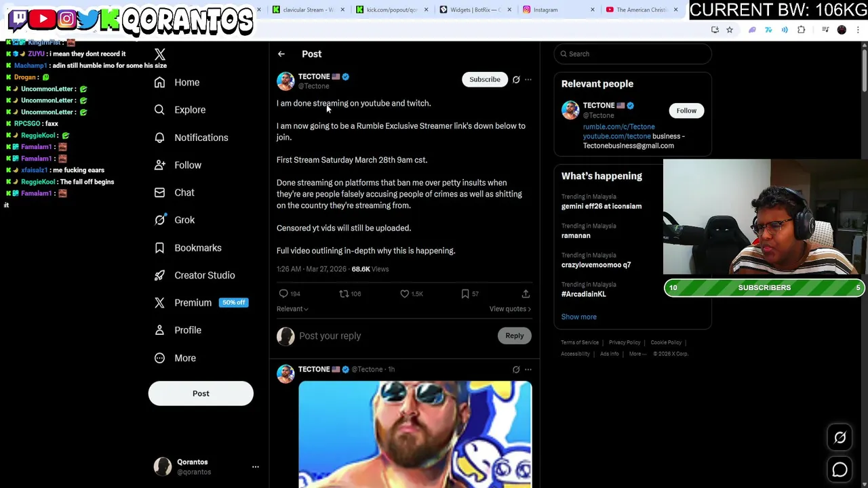Open the browser extensions puzzle icon
868x488 pixels.
[802, 30]
